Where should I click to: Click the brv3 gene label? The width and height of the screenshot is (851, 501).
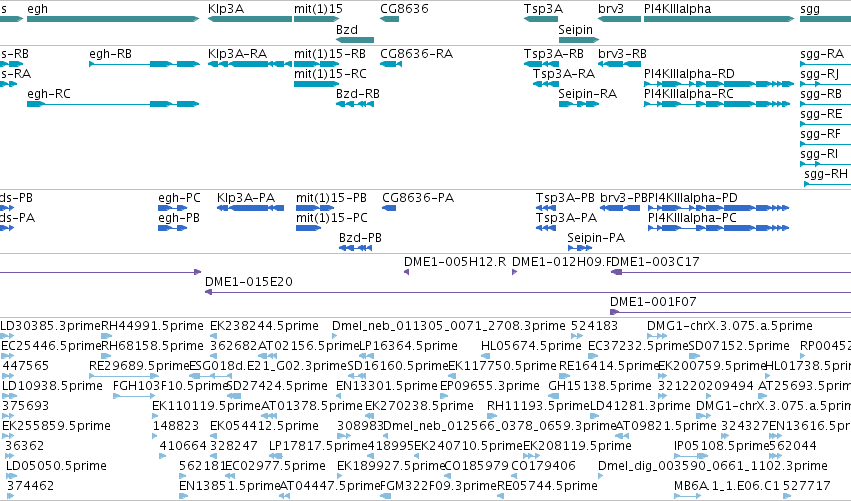(611, 9)
